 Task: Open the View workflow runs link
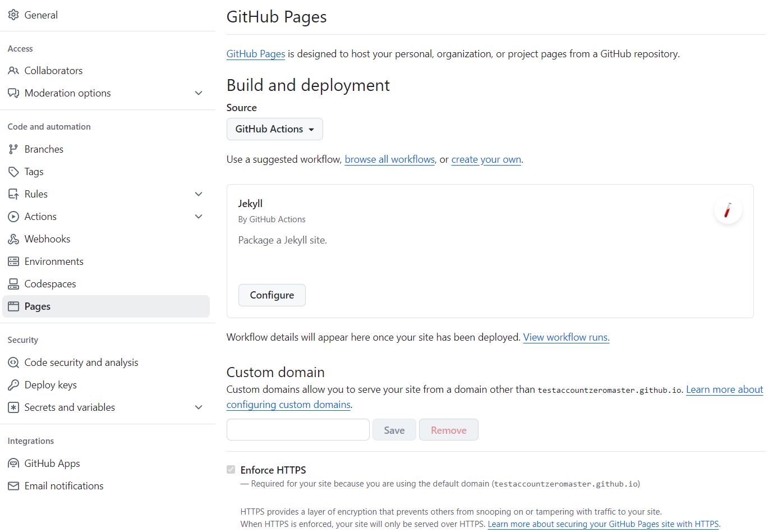567,337
